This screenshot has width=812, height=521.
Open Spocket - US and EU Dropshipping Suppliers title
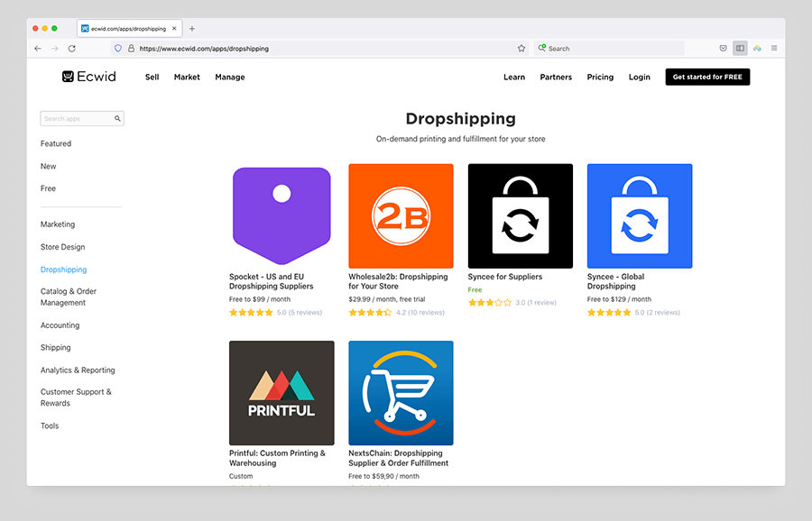tap(272, 281)
